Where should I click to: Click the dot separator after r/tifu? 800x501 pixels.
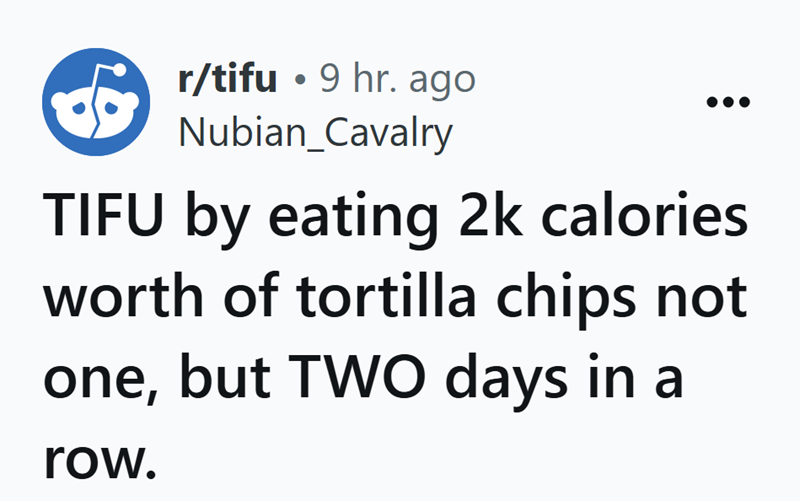coord(299,82)
